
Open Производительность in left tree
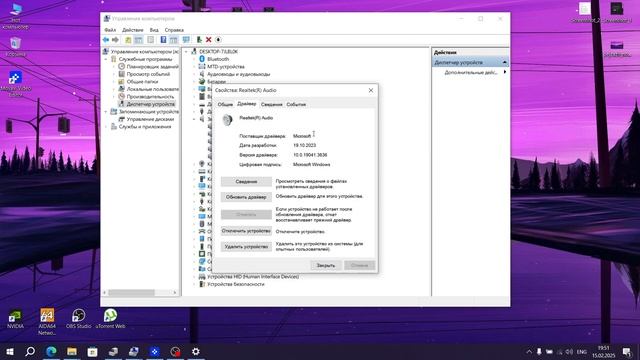click(x=150, y=97)
